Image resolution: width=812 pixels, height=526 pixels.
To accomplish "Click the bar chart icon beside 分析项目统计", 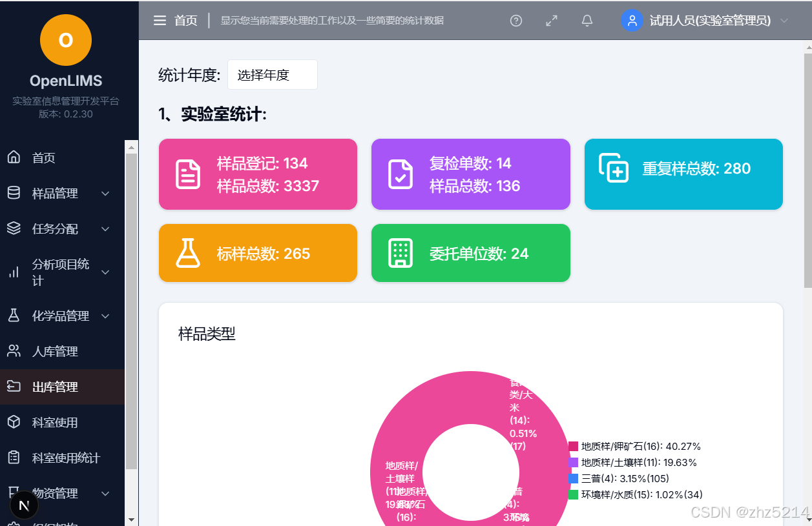I will [14, 272].
